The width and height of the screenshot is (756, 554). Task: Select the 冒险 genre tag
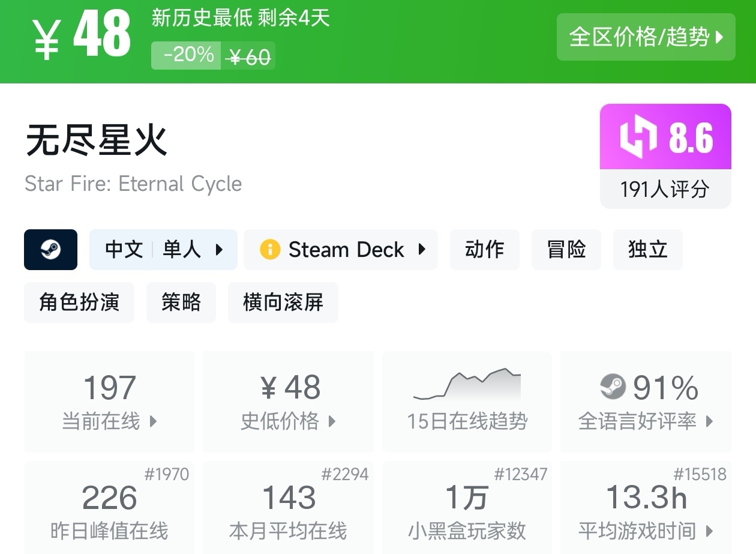coord(566,250)
